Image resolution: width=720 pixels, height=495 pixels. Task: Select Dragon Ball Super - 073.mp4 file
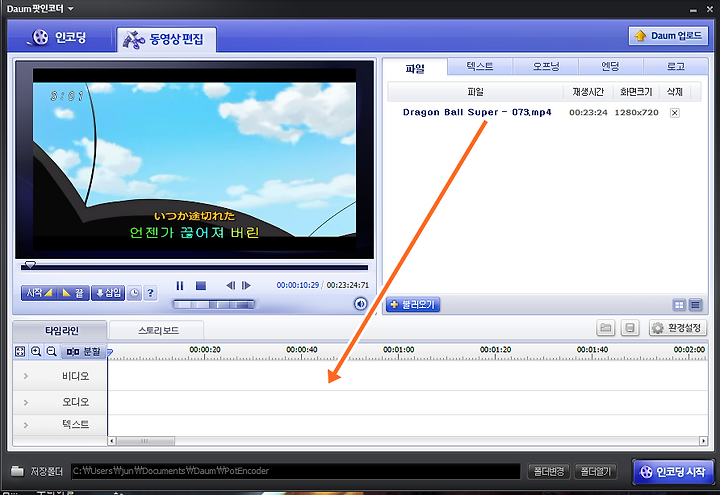(477, 112)
